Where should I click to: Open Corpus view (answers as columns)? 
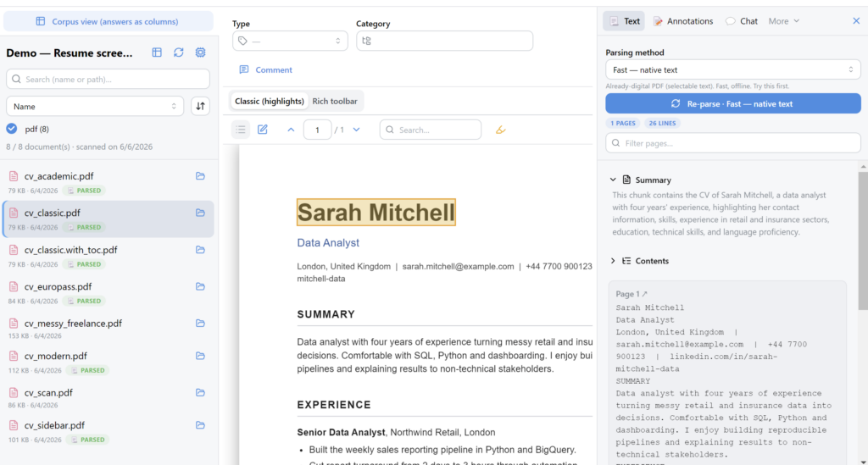click(108, 21)
